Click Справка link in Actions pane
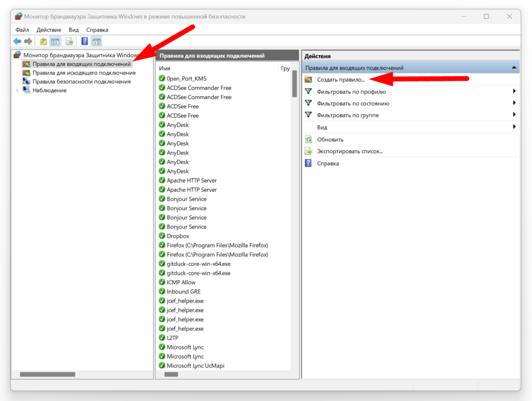532x401 pixels. 328,163
